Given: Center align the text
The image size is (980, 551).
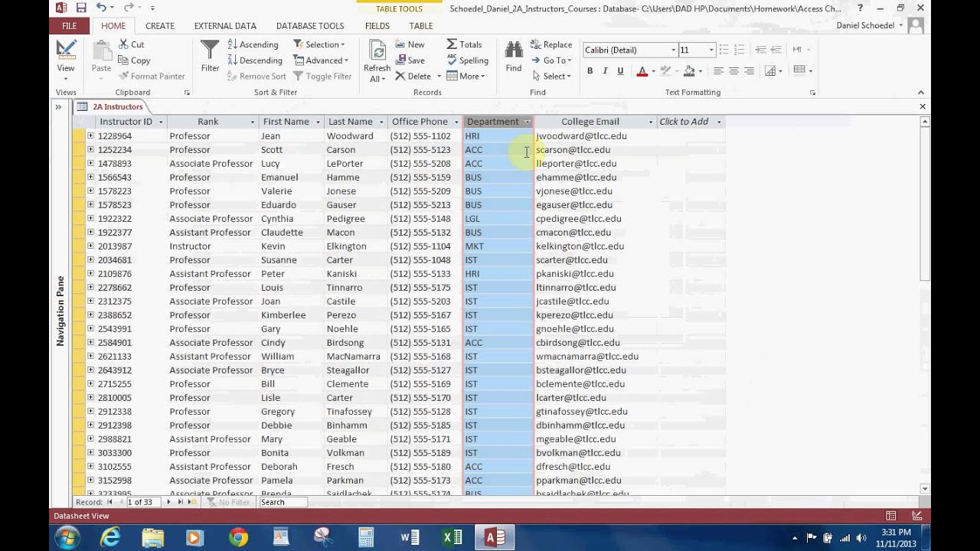Looking at the screenshot, I should (x=733, y=71).
